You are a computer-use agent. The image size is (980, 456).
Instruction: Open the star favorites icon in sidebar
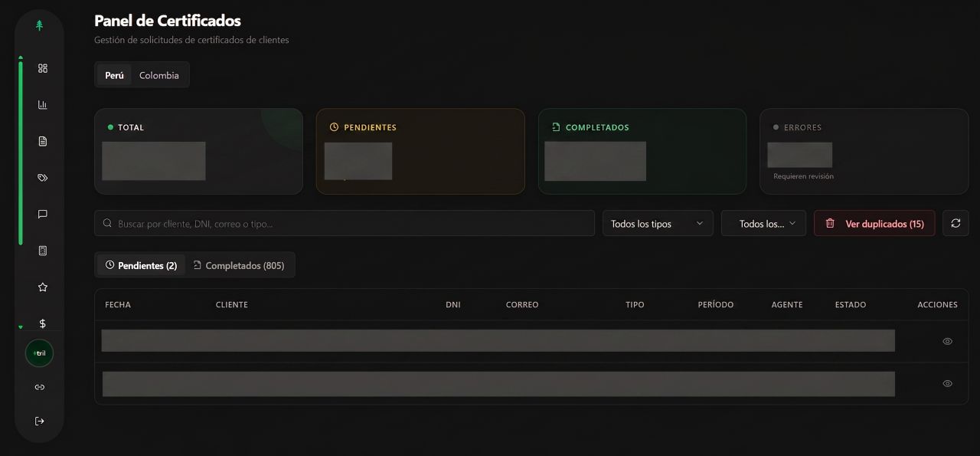(43, 287)
